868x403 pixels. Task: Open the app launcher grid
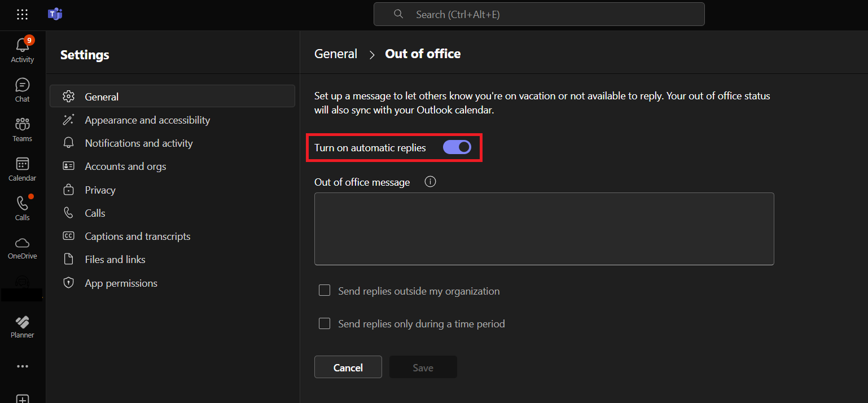point(23,15)
